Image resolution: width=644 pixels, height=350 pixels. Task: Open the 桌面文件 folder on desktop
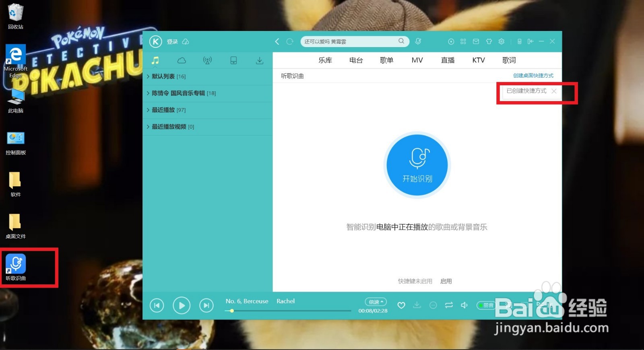click(16, 226)
